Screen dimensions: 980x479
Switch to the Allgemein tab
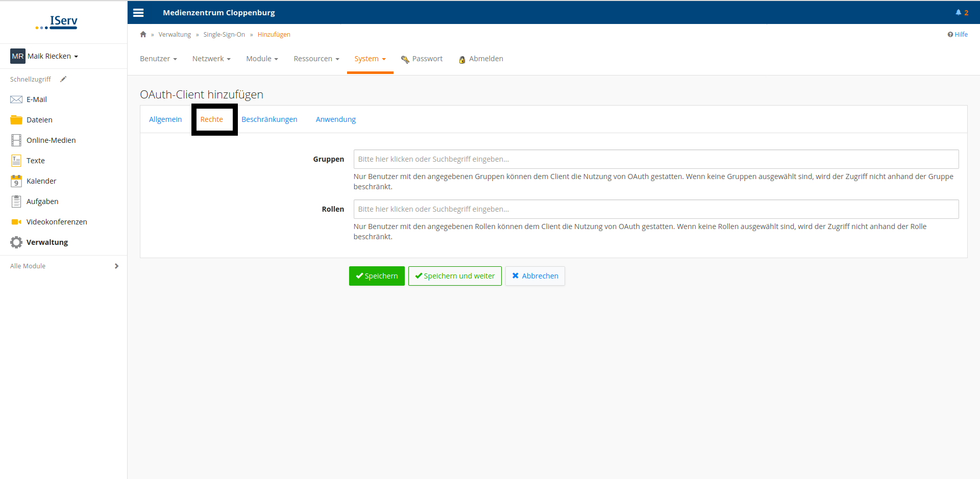pos(165,119)
